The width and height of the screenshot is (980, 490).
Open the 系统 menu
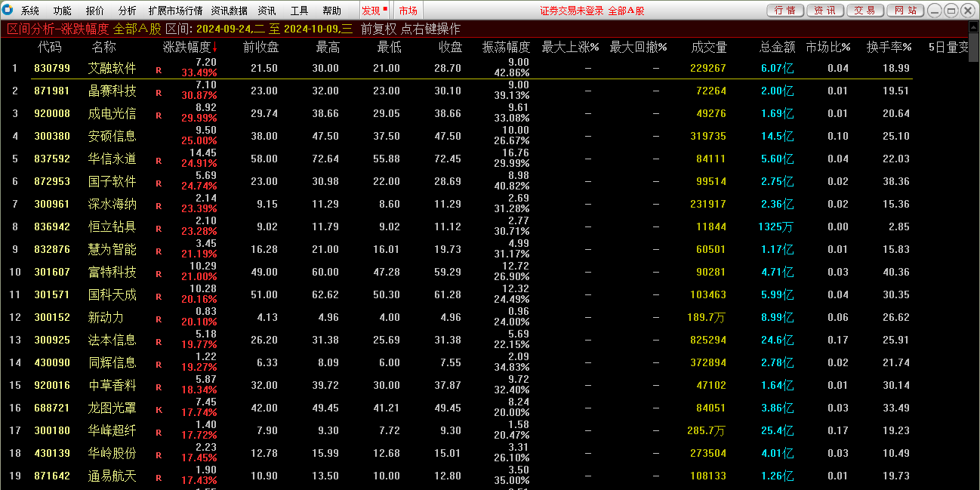(x=30, y=10)
